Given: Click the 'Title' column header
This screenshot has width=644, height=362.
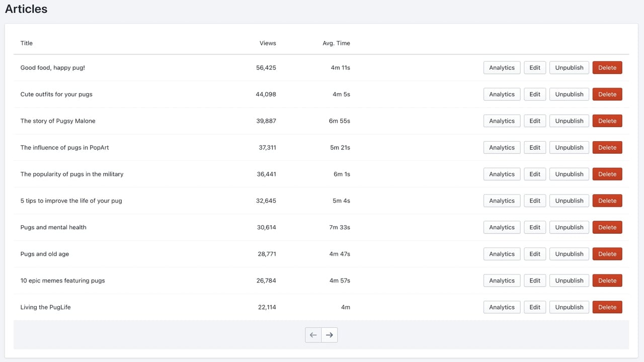Looking at the screenshot, I should tap(27, 43).
